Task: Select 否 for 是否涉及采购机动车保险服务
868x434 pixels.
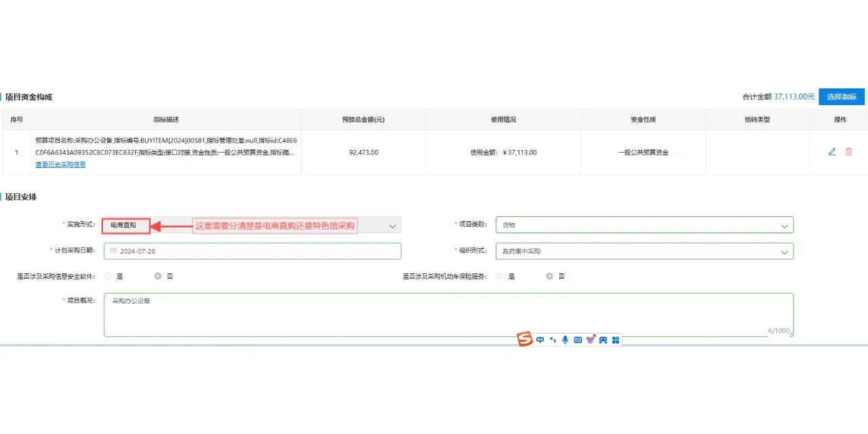Action: pyautogui.click(x=550, y=277)
